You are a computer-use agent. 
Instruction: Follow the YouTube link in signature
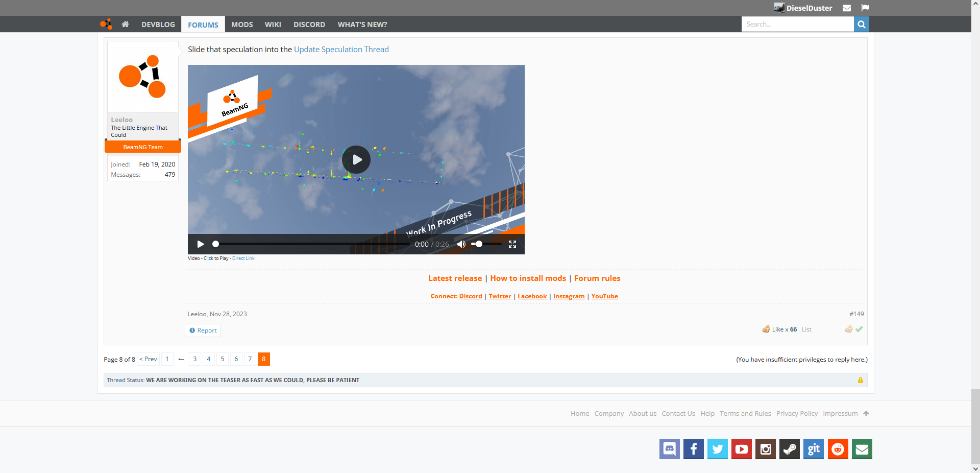[605, 296]
